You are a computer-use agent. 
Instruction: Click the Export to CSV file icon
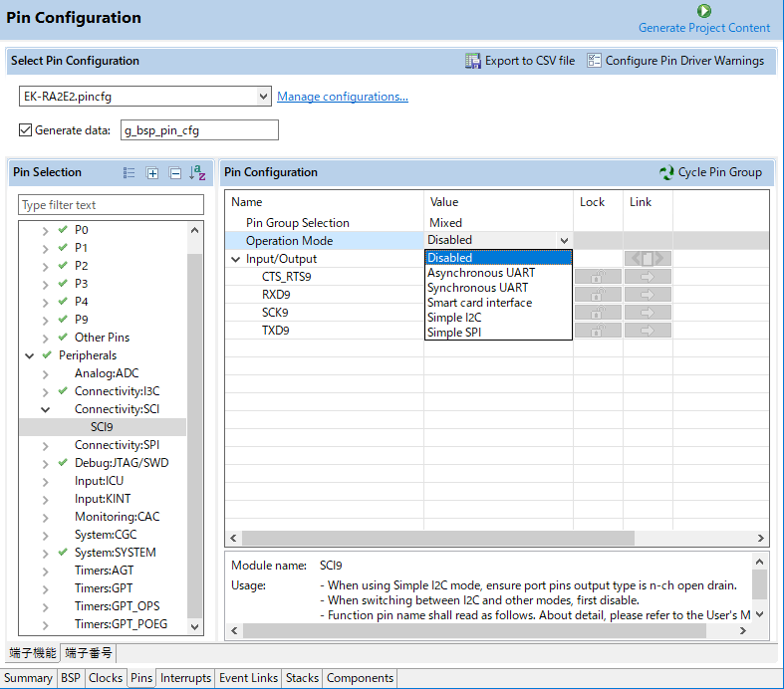[x=472, y=61]
